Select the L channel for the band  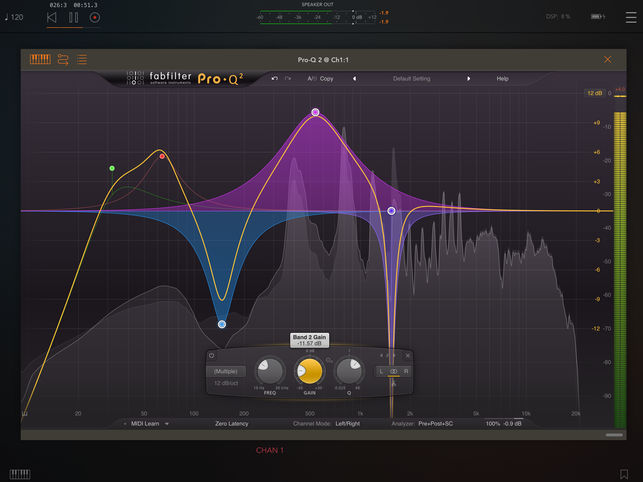click(x=381, y=371)
